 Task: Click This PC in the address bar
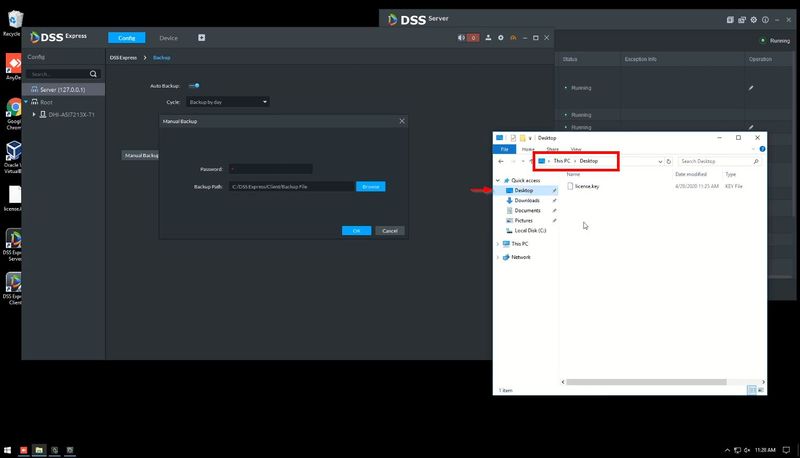(x=562, y=161)
